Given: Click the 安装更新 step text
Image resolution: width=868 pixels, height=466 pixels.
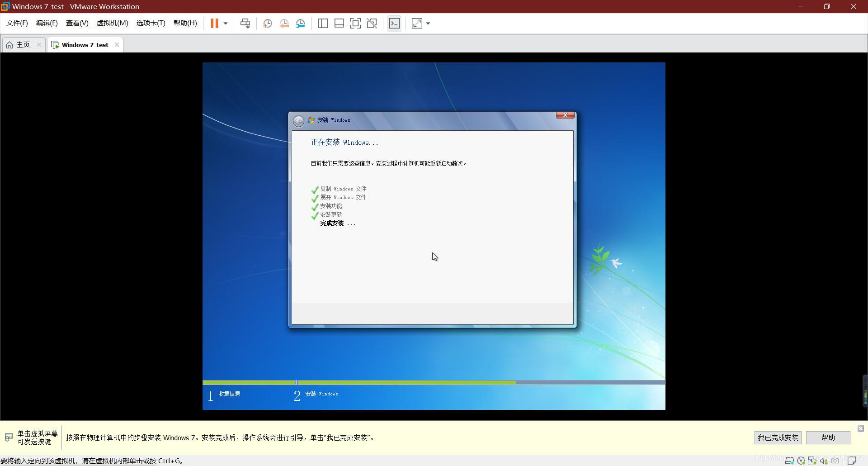Looking at the screenshot, I should tap(331, 214).
